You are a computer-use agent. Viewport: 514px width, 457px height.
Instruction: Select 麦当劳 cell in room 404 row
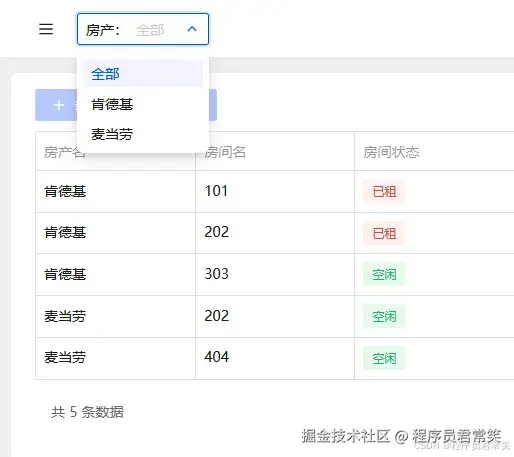point(115,358)
